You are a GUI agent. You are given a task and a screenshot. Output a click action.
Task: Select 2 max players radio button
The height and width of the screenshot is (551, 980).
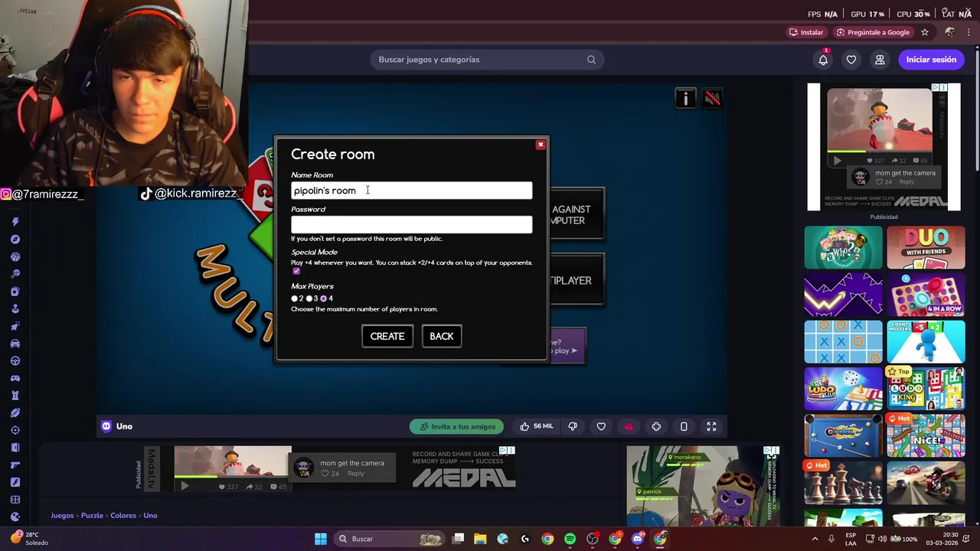click(294, 298)
